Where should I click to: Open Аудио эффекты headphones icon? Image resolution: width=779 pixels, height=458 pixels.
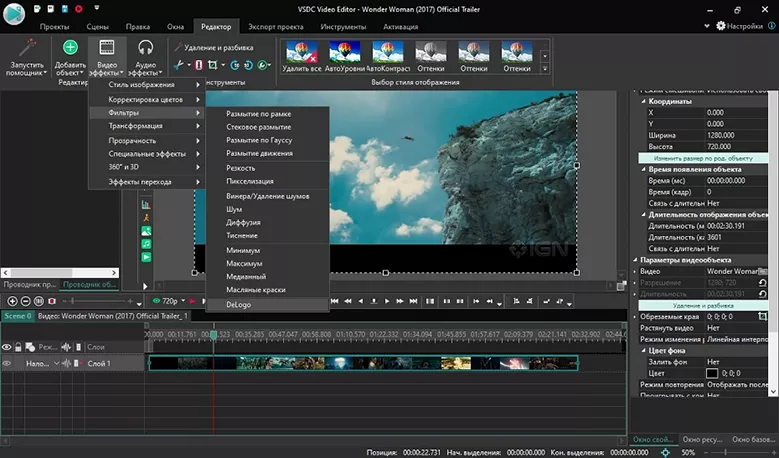pyautogui.click(x=146, y=48)
